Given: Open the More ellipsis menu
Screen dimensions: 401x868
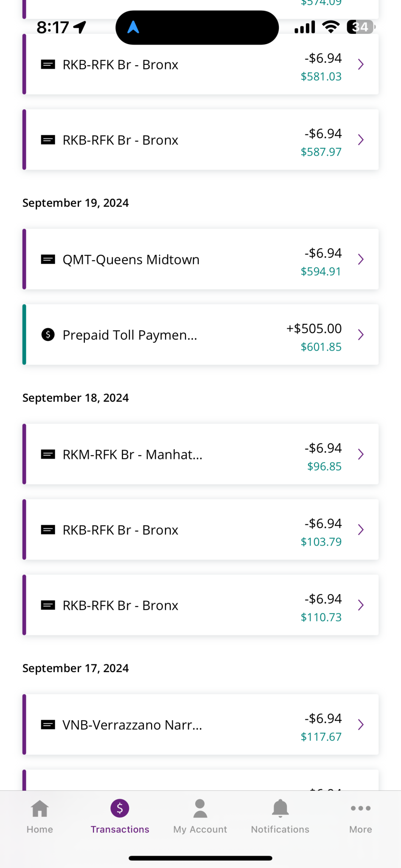Looking at the screenshot, I should [x=361, y=808].
